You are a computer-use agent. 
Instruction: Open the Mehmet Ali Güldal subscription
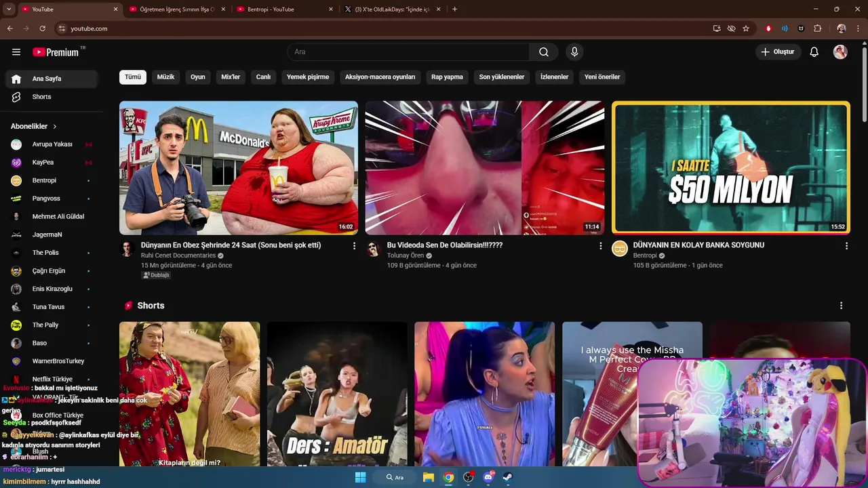52,217
